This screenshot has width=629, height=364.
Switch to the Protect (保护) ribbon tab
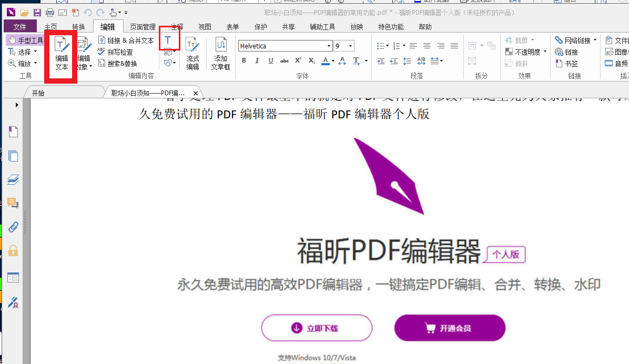(261, 27)
